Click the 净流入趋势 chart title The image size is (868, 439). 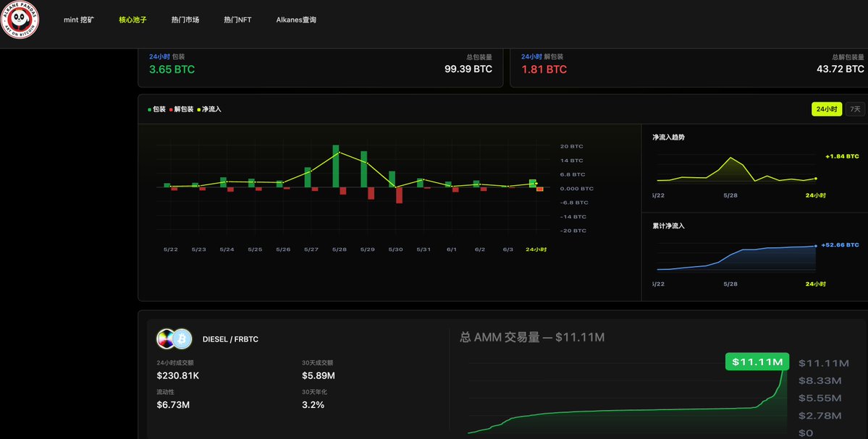tap(668, 137)
